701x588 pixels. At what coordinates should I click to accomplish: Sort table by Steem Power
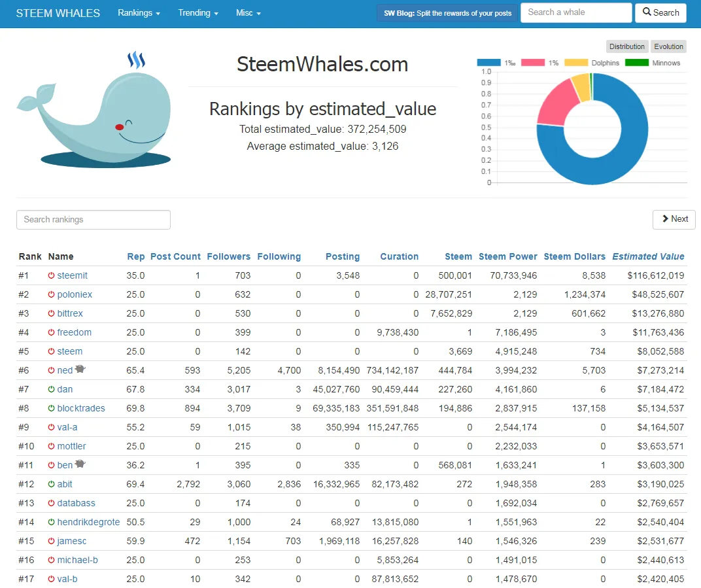tap(508, 256)
